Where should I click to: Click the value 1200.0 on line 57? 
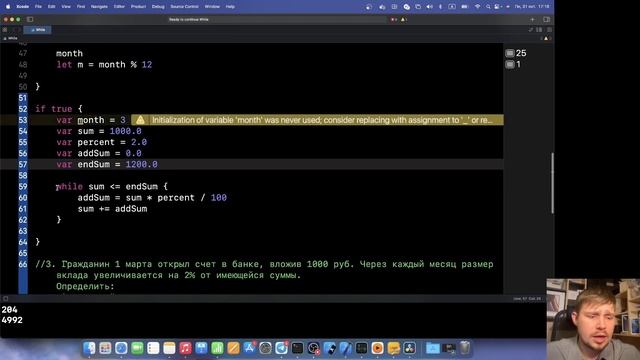point(141,164)
